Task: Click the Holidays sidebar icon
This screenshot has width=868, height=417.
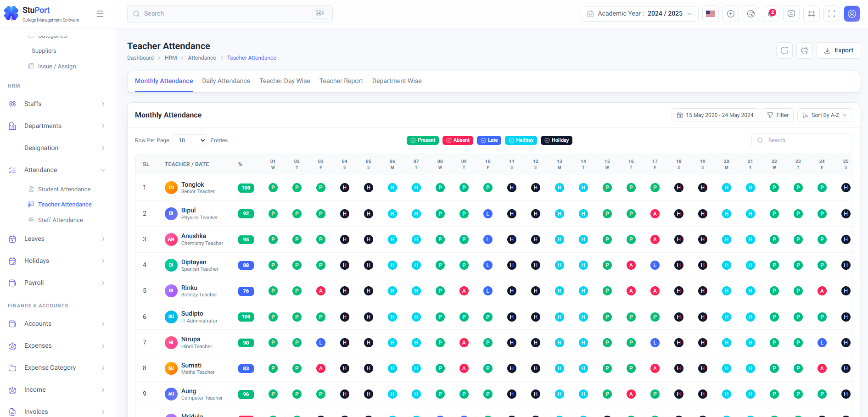Action: point(12,261)
